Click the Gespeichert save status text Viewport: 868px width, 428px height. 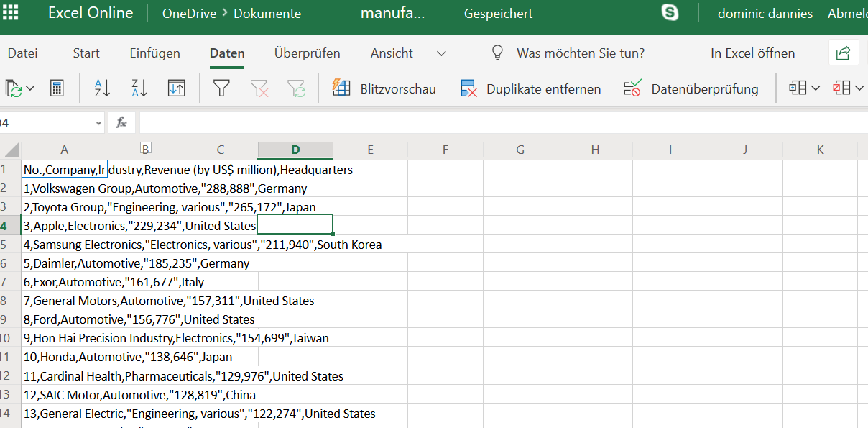(499, 14)
